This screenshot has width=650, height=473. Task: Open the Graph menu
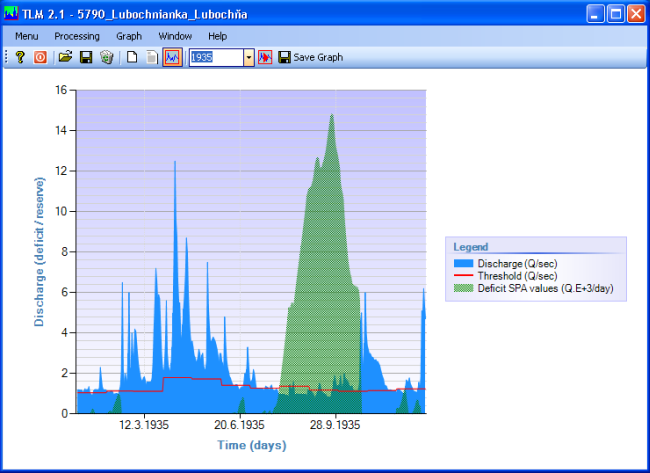[x=129, y=36]
